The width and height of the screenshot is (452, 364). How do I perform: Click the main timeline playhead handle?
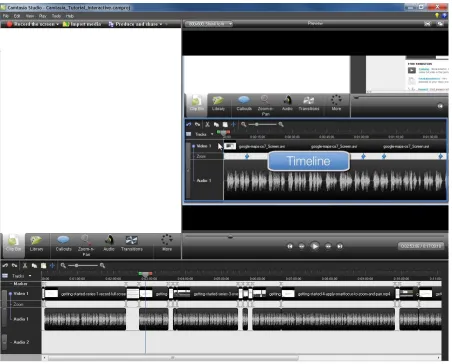click(145, 274)
